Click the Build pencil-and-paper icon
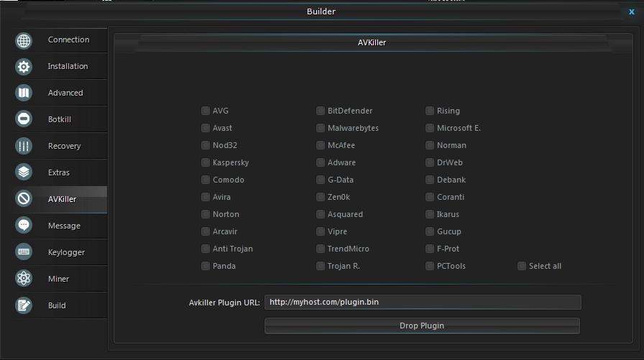This screenshot has height=360, width=644. (x=24, y=305)
